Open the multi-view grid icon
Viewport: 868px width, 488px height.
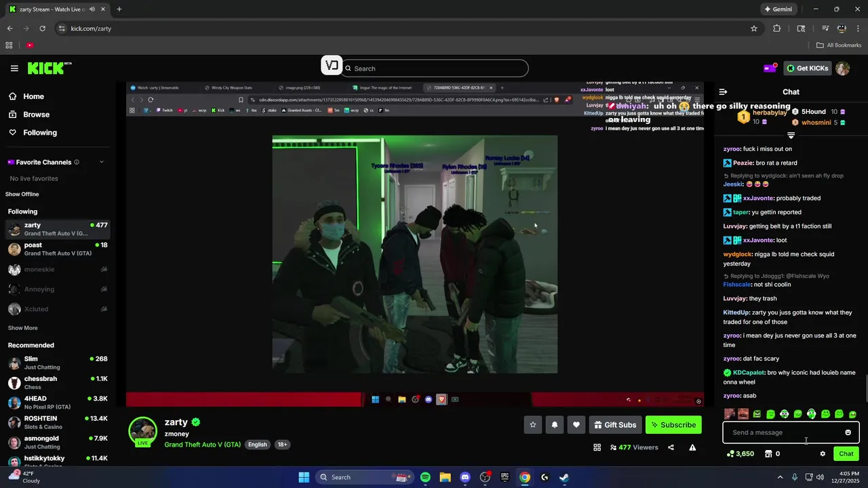[597, 447]
